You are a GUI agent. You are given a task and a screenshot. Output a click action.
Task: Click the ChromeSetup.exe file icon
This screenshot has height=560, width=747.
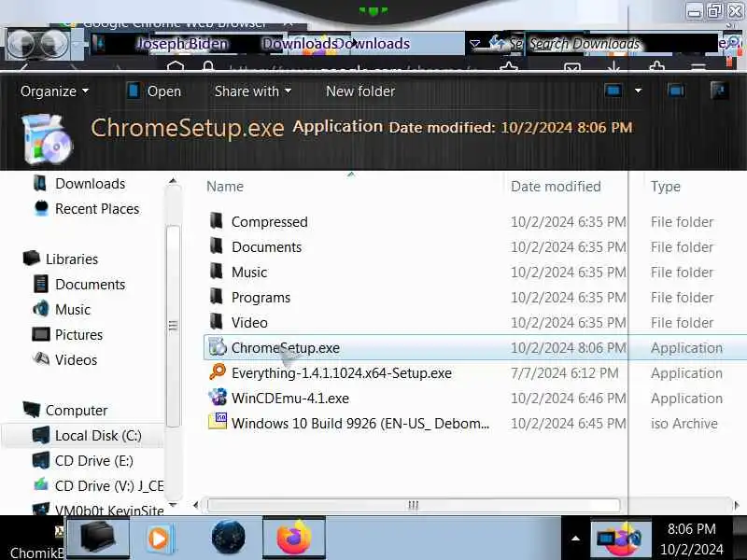click(218, 346)
